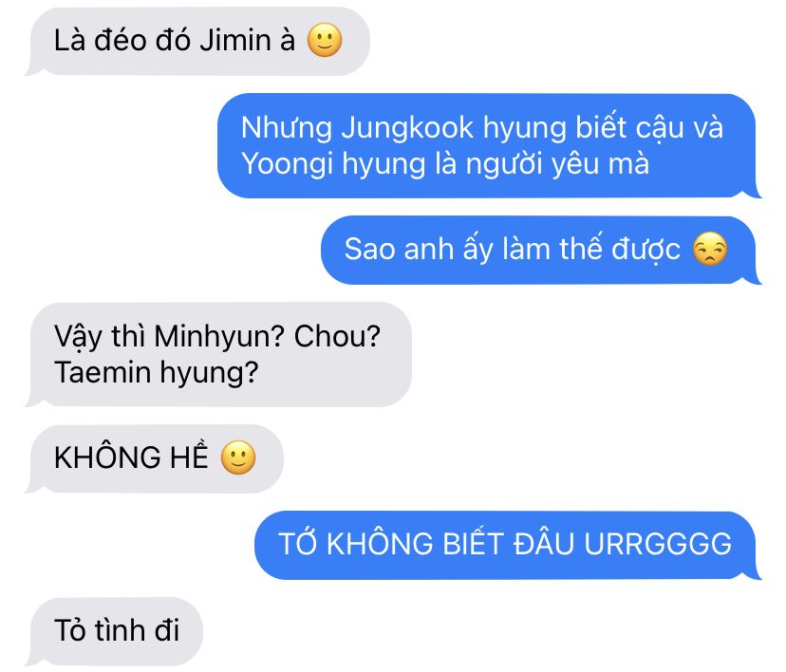This screenshot has height=672, width=786.
Task: Select the grey 'Tỏ tình đi' message bubble
Action: tap(114, 631)
